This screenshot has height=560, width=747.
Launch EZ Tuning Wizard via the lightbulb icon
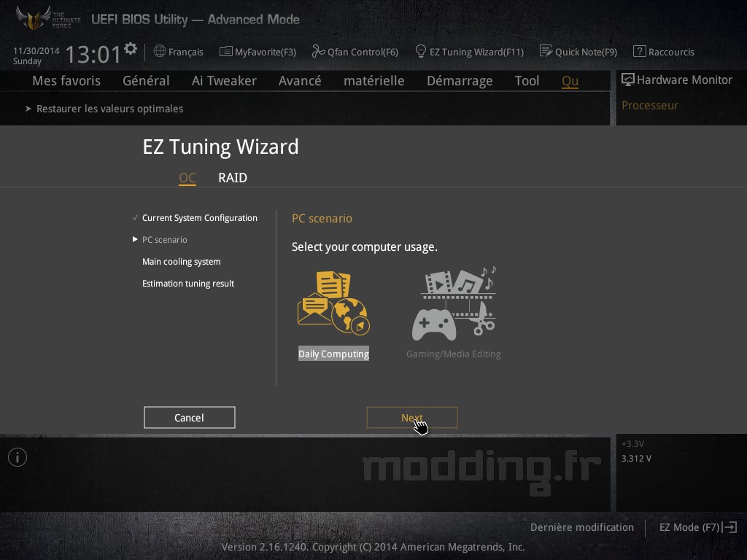[421, 51]
